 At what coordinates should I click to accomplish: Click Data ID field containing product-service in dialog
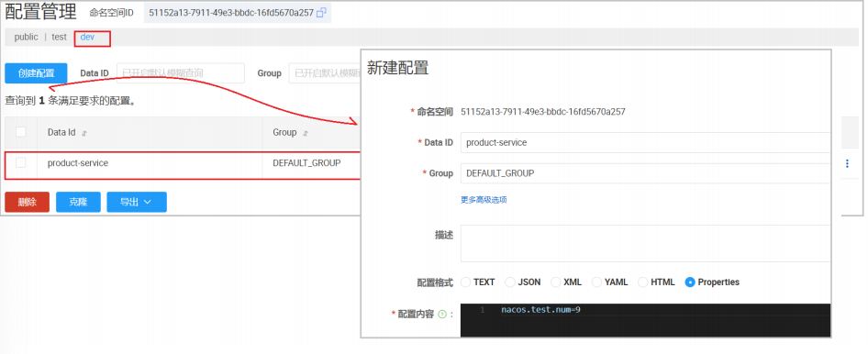[x=645, y=142]
